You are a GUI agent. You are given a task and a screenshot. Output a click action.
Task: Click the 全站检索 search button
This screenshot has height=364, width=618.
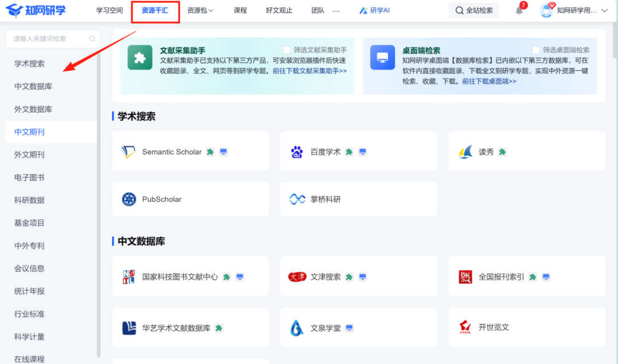click(x=474, y=10)
